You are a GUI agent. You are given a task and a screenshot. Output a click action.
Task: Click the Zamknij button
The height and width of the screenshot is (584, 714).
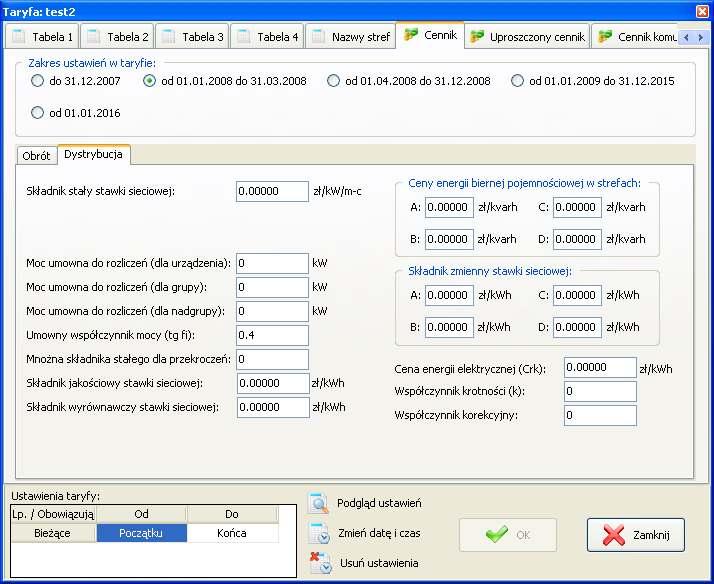click(636, 535)
